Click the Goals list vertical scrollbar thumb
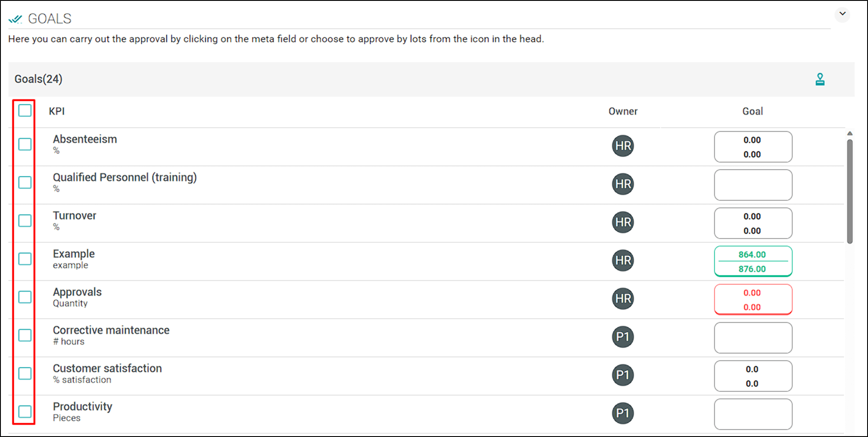The height and width of the screenshot is (437, 868). coord(850,191)
